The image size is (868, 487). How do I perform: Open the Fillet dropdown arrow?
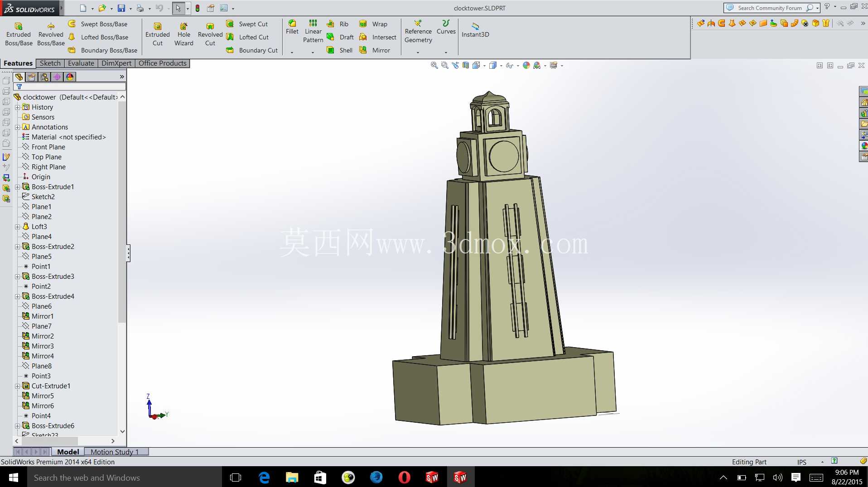[292, 53]
